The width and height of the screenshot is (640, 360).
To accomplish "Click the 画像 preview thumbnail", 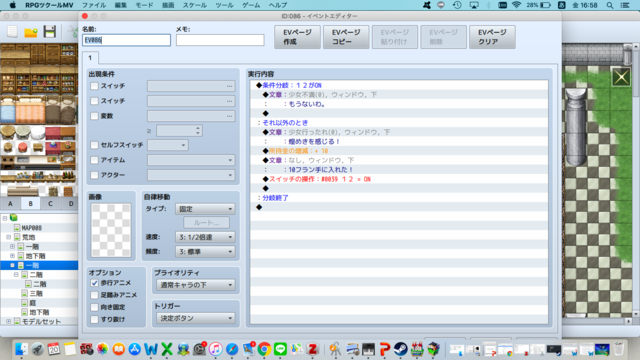I will click(x=111, y=230).
